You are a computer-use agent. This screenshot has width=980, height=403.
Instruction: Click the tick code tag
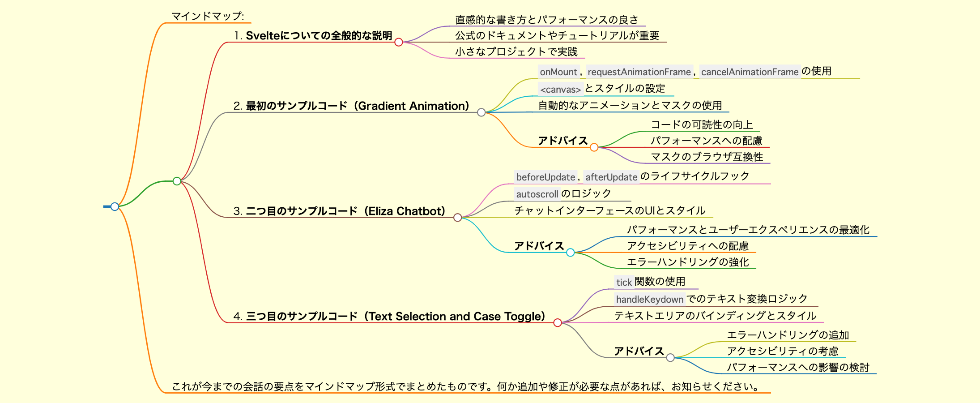(624, 282)
